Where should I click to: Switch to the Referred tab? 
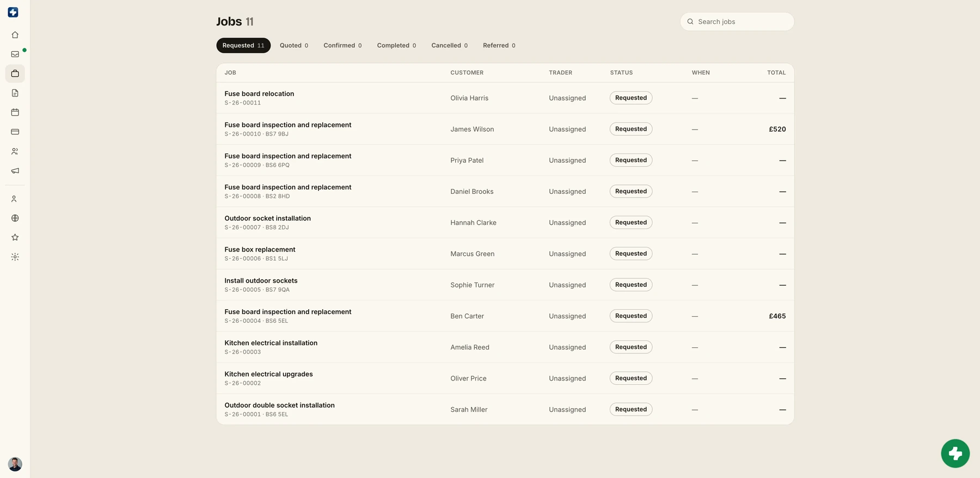(x=499, y=45)
